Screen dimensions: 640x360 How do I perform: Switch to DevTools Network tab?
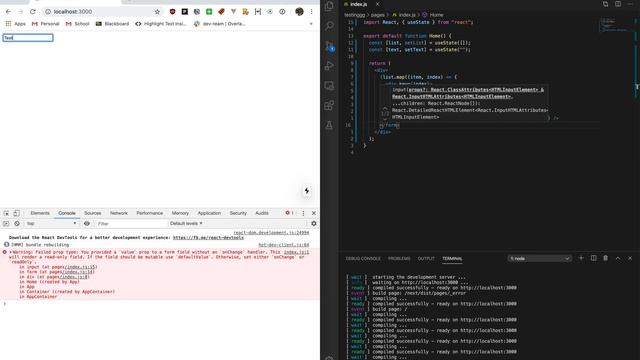pyautogui.click(x=119, y=213)
